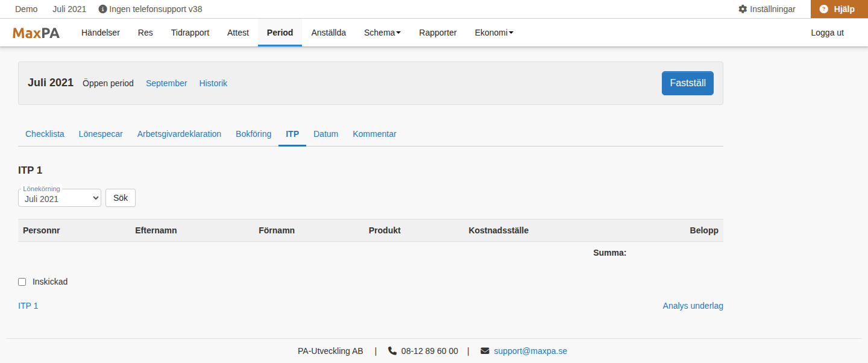Click the settings gear icon
Screen dimensions: 868x363
(x=743, y=9)
